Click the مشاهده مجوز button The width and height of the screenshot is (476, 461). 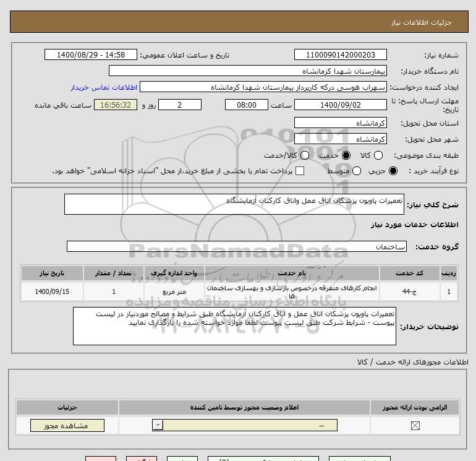pyautogui.click(x=67, y=426)
